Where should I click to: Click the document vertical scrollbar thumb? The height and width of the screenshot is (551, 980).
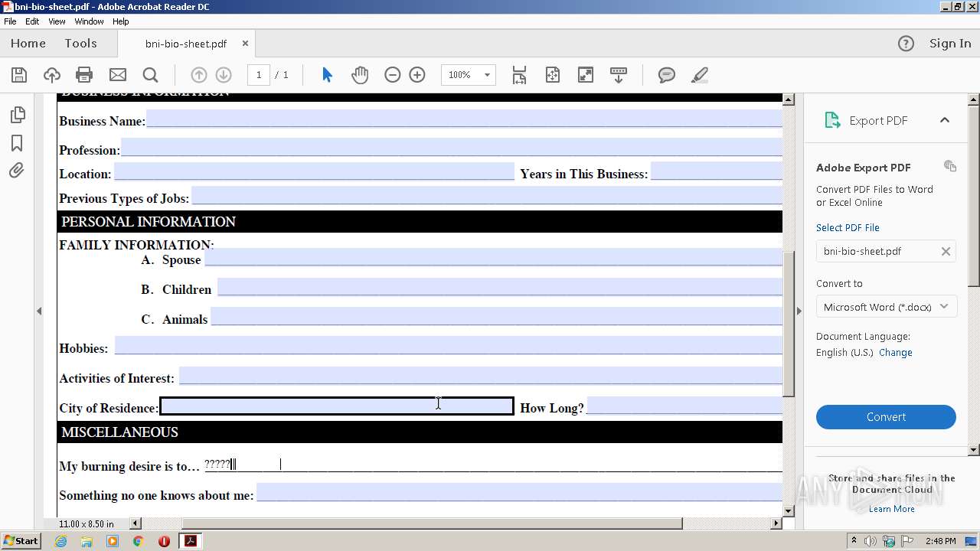point(788,323)
